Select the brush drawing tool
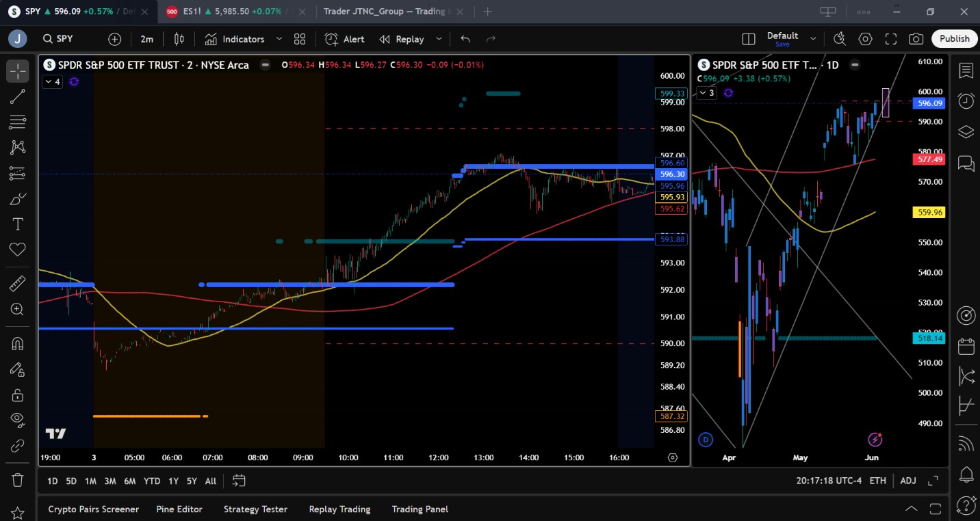Image resolution: width=980 pixels, height=521 pixels. pos(18,198)
